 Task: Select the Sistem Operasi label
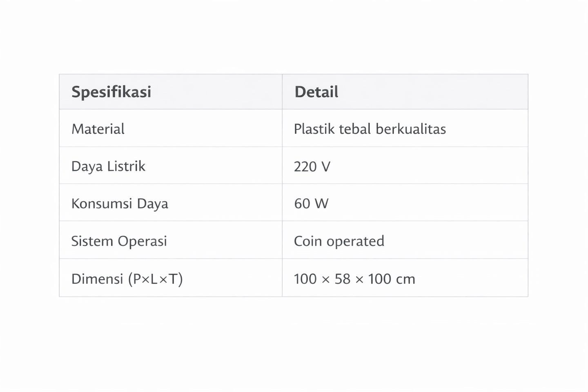coord(119,241)
